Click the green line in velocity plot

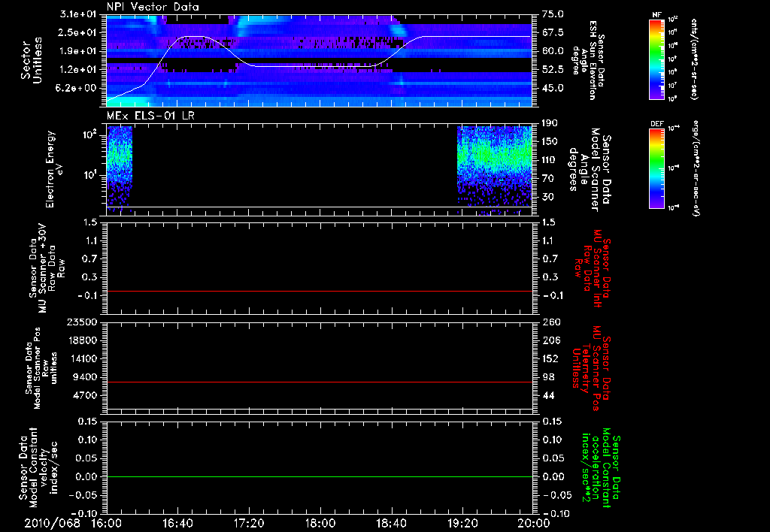click(x=320, y=476)
